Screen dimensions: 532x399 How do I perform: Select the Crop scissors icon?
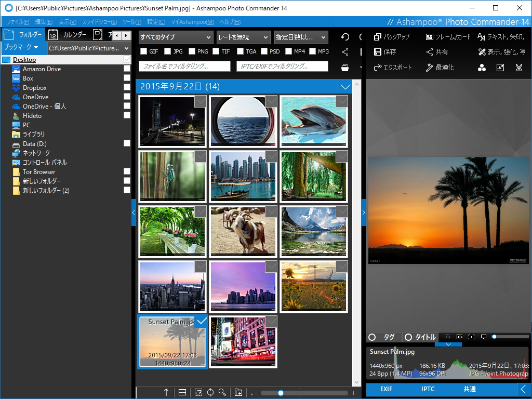pyautogui.click(x=518, y=67)
